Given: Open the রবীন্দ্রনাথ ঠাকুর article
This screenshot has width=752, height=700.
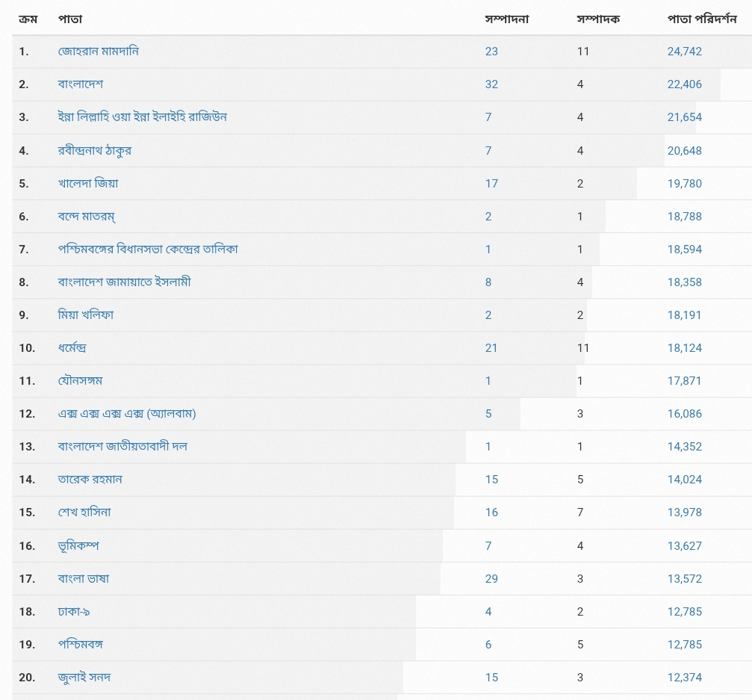Looking at the screenshot, I should coord(95,150).
